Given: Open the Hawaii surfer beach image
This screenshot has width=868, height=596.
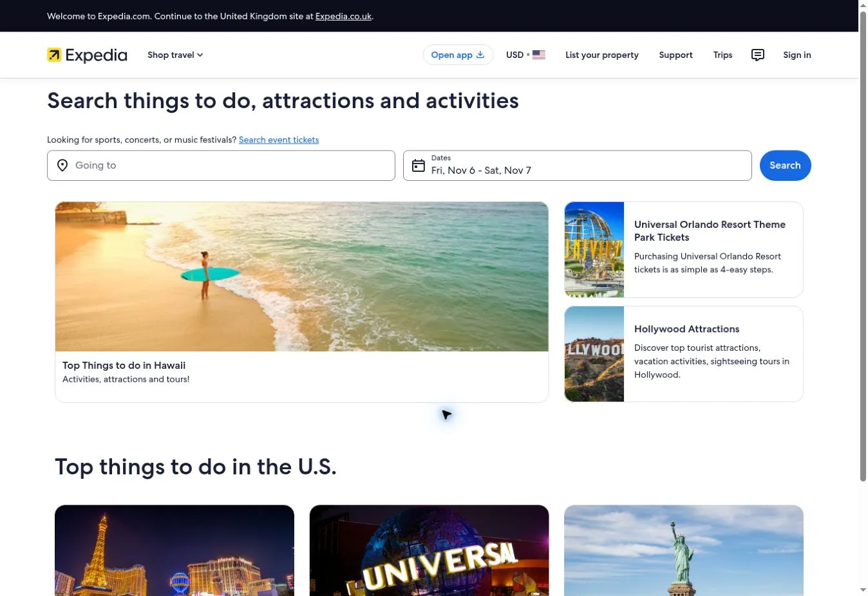Looking at the screenshot, I should (x=301, y=277).
